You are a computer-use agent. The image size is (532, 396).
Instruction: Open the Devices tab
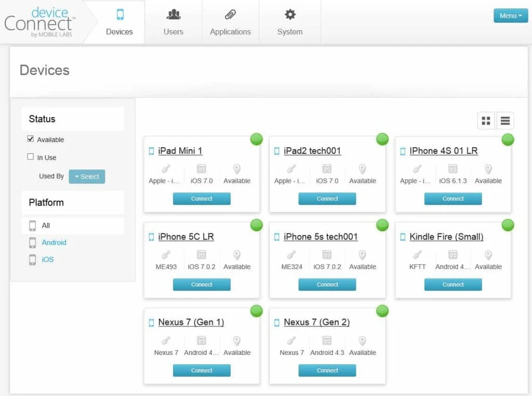tap(119, 22)
